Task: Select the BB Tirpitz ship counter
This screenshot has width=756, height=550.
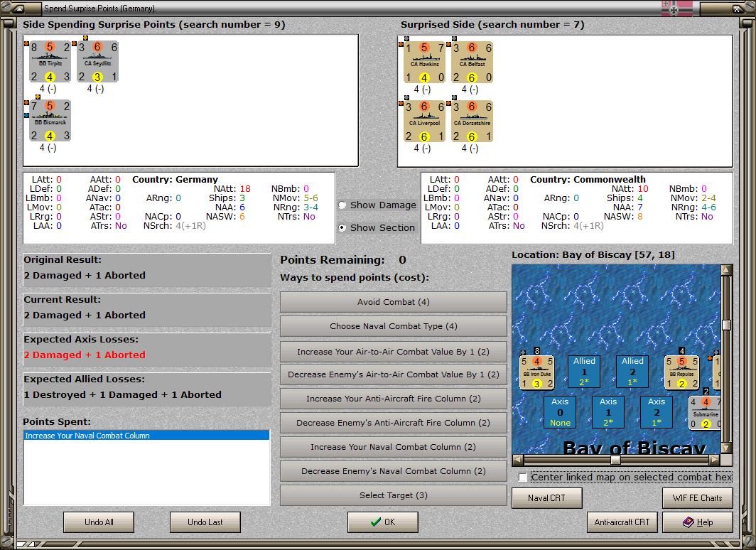Action: (50, 62)
